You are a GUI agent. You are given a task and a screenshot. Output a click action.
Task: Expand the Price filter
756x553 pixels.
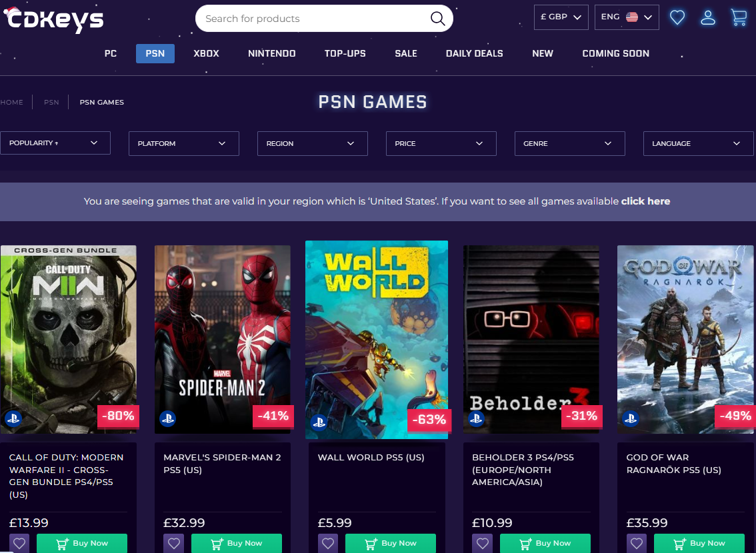click(441, 143)
